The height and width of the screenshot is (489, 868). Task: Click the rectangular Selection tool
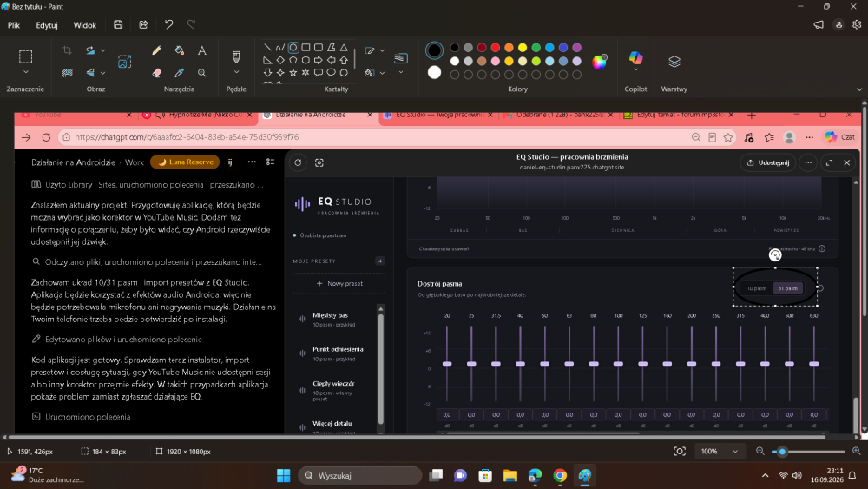(25, 56)
